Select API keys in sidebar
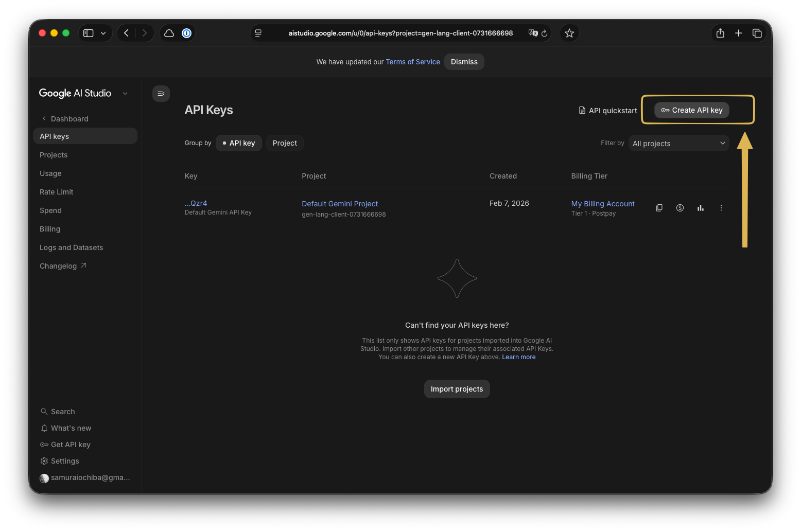 coord(85,136)
